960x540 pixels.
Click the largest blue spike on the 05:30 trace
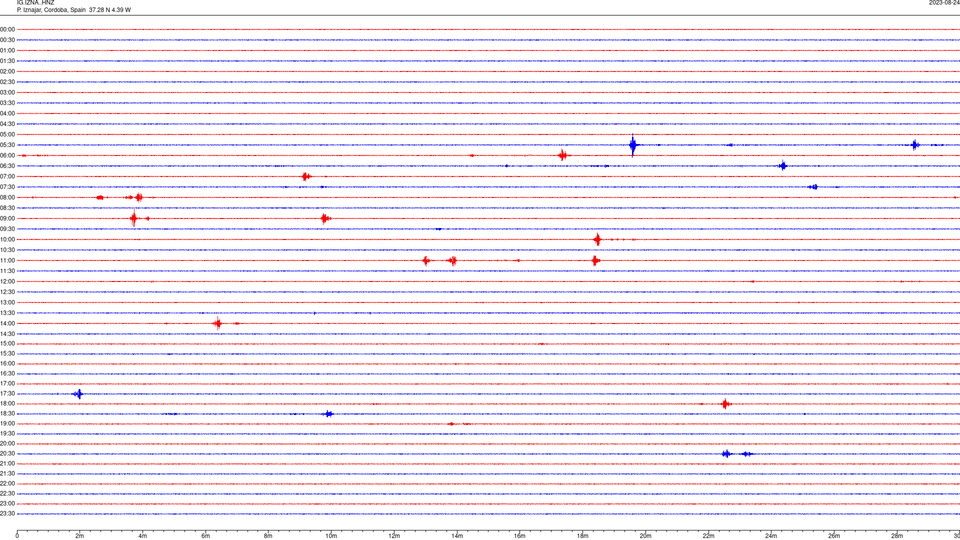click(632, 145)
